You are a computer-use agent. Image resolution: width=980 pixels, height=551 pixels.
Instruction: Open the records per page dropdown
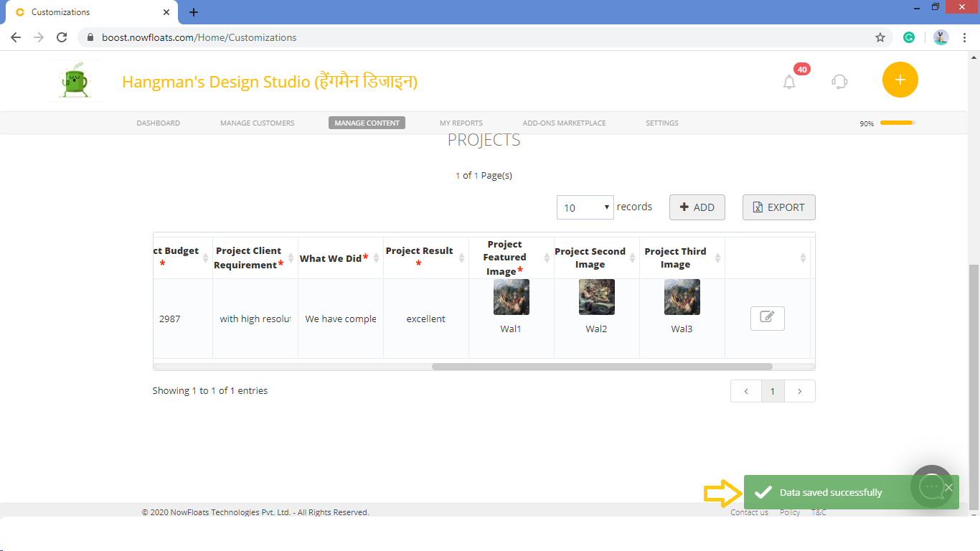tap(585, 207)
